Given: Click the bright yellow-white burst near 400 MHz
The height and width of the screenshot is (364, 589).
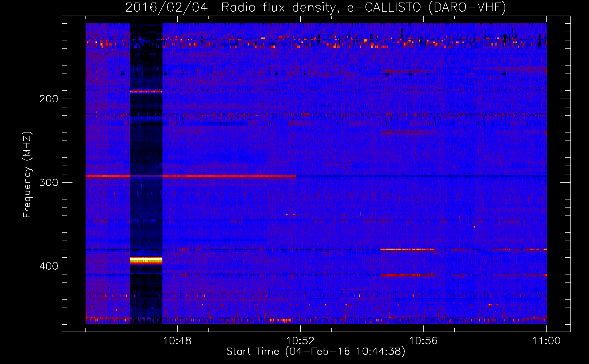Looking at the screenshot, I should [x=146, y=260].
